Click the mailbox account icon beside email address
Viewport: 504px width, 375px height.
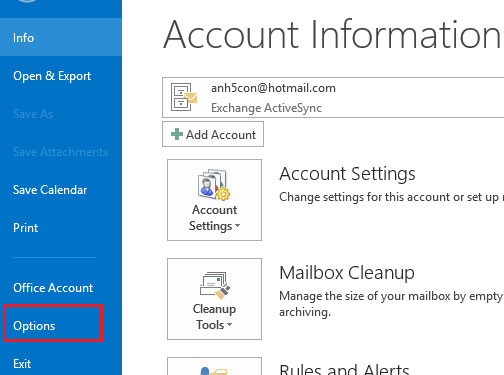click(184, 97)
